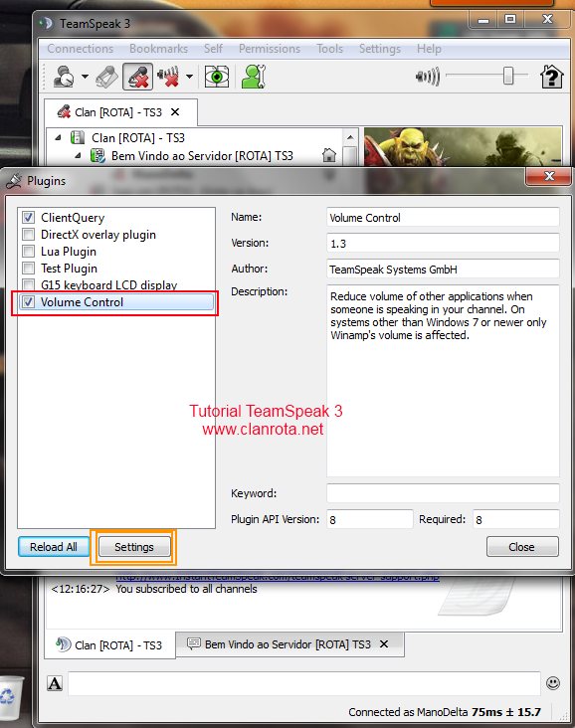Click the Settings button in the Plugins dialog

[x=133, y=547]
